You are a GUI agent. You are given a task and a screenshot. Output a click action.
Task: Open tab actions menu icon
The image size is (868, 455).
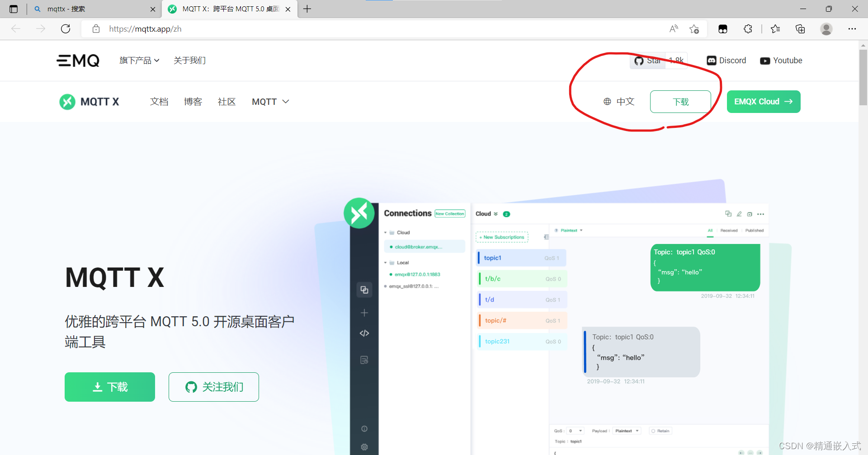[x=14, y=9]
